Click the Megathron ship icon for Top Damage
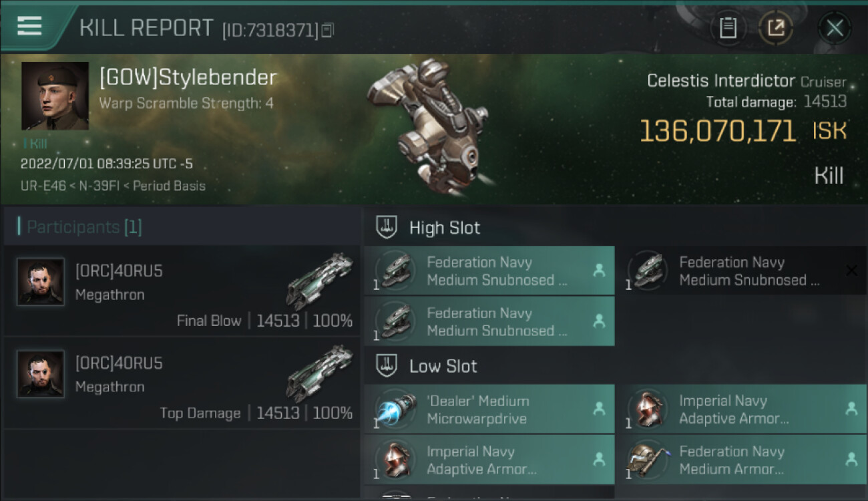 click(x=319, y=373)
